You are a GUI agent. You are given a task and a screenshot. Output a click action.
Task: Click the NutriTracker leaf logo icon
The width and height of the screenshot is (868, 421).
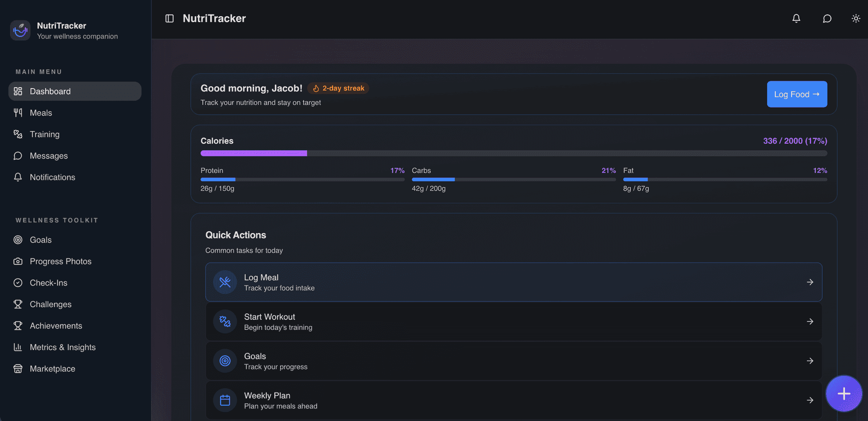click(20, 30)
